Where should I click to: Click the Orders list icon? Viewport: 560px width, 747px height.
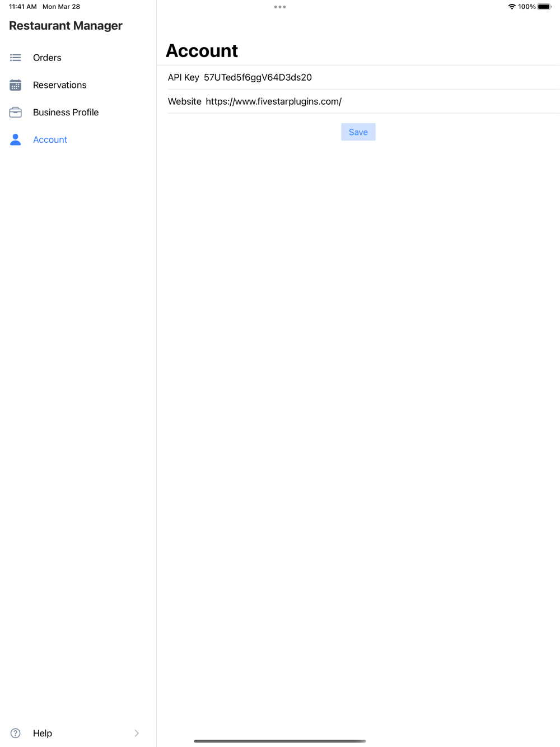pyautogui.click(x=16, y=58)
